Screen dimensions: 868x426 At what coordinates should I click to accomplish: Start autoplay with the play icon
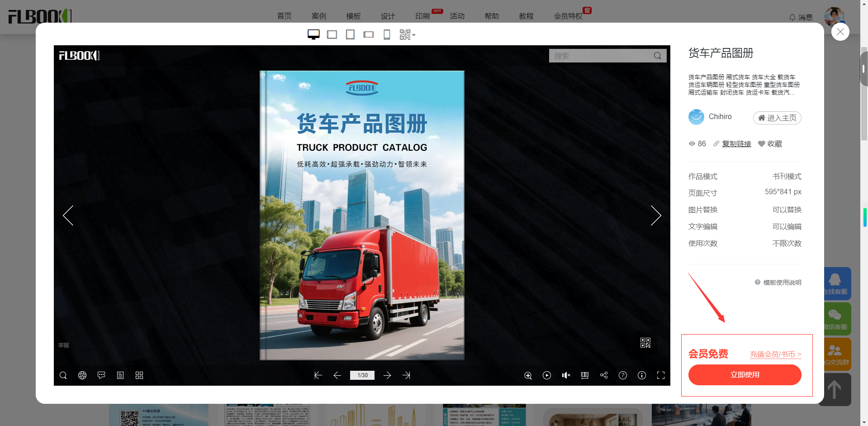(x=547, y=375)
